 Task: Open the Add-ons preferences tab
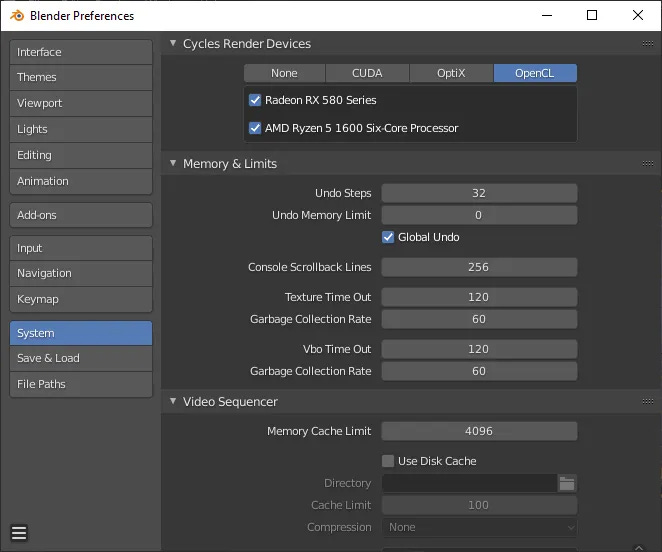click(81, 215)
